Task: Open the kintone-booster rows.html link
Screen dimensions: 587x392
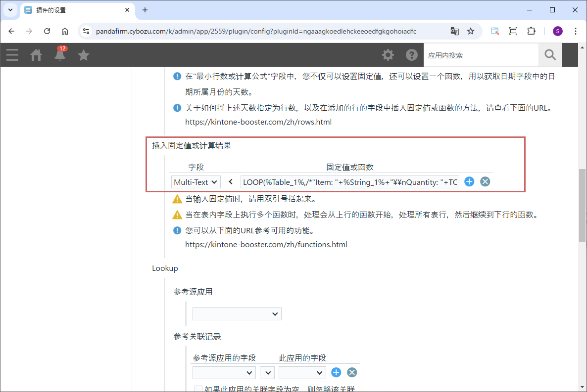Action: pos(258,122)
